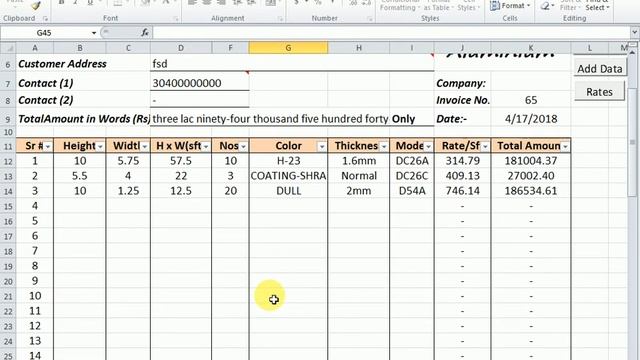Screen dimensions: 640x360
Task: Click the amount in words cell
Action: point(270,119)
